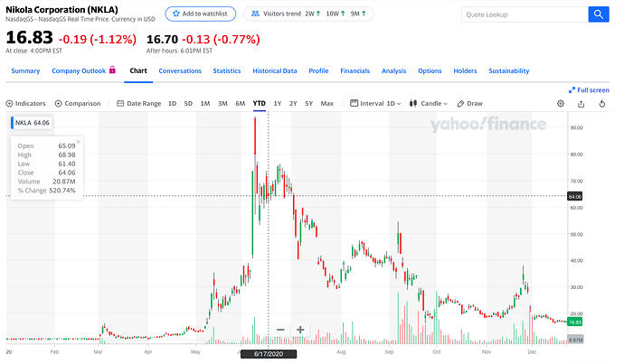Viewport: 624px width, 364px height.
Task: Click the Nikola Corporation (NKLA) title
Action: [x=61, y=10]
